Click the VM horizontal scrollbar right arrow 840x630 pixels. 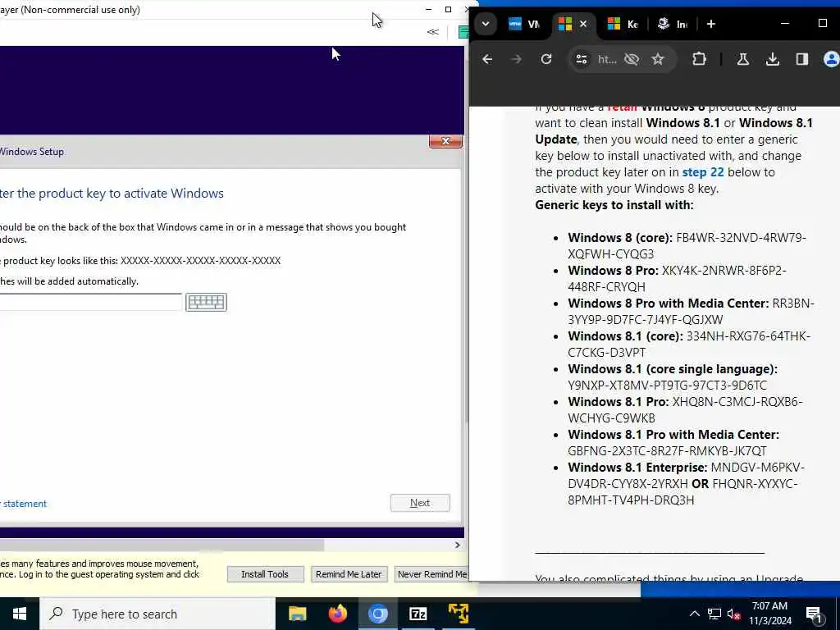click(457, 545)
